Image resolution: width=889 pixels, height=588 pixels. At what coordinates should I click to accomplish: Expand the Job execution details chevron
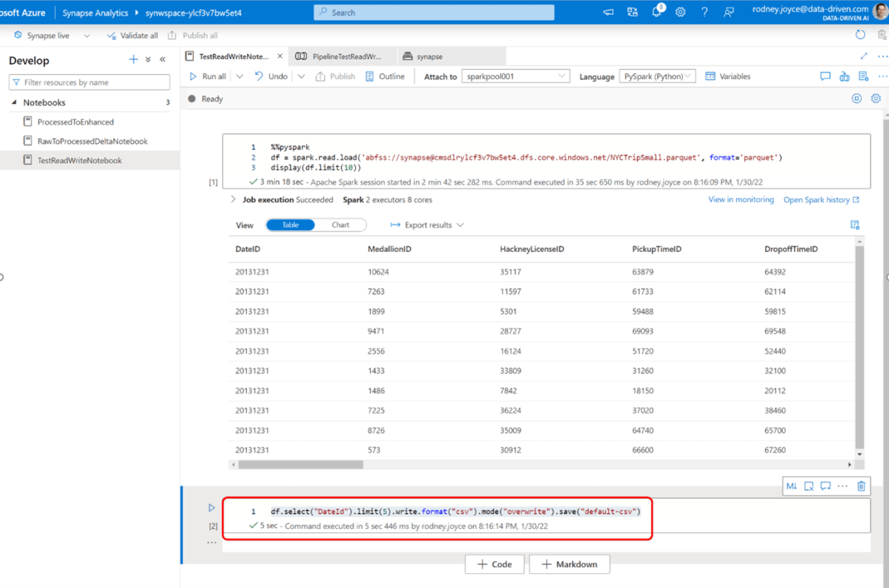tap(233, 199)
